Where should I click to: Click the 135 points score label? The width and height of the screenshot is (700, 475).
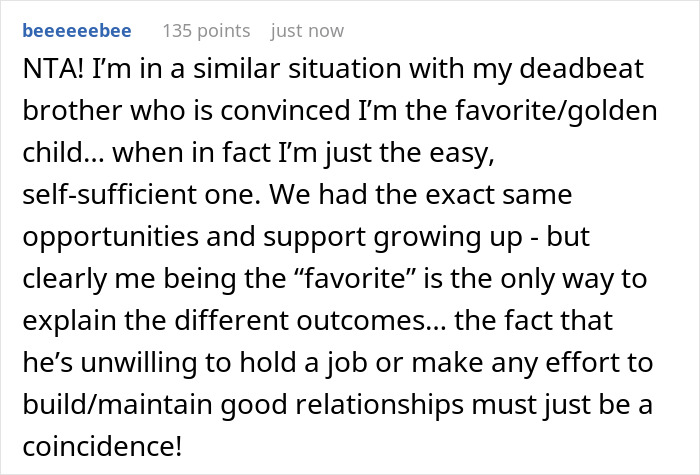(x=206, y=31)
